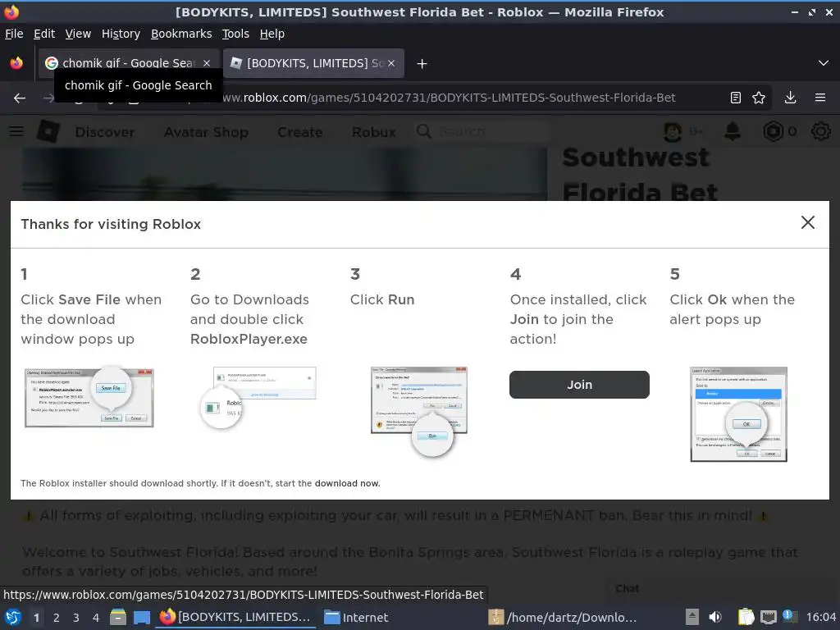Open the View menu

(x=78, y=34)
